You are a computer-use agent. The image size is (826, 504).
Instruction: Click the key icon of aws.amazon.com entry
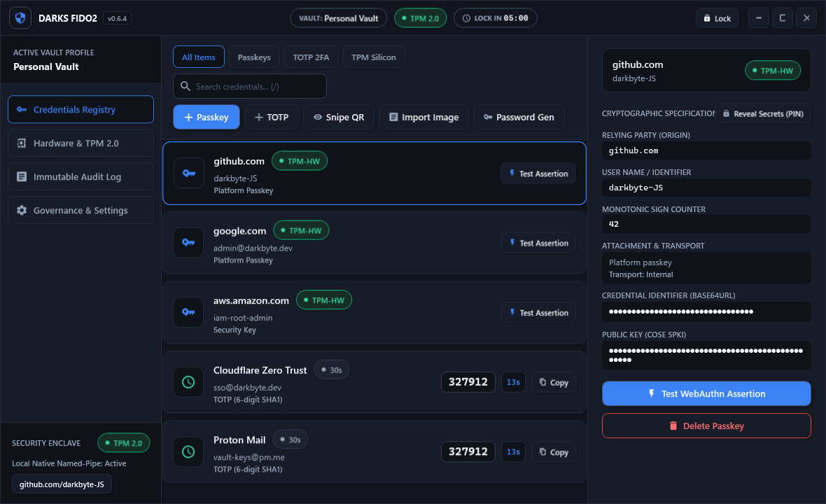tap(188, 311)
